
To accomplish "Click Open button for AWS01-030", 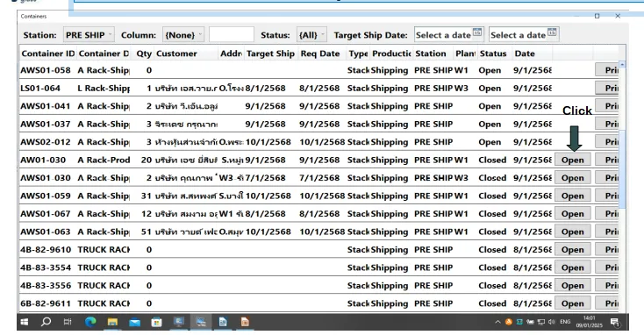I will [573, 178].
